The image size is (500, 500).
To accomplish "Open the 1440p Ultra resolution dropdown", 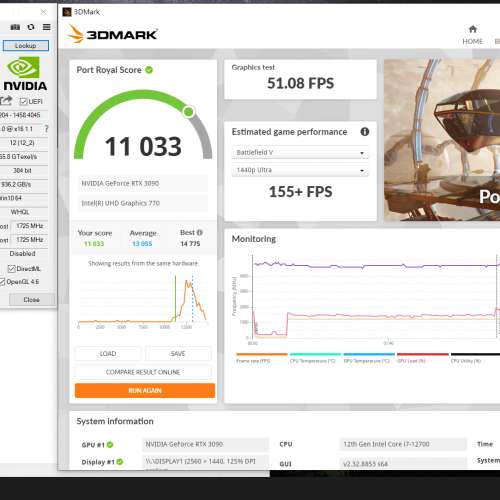I will tap(300, 170).
